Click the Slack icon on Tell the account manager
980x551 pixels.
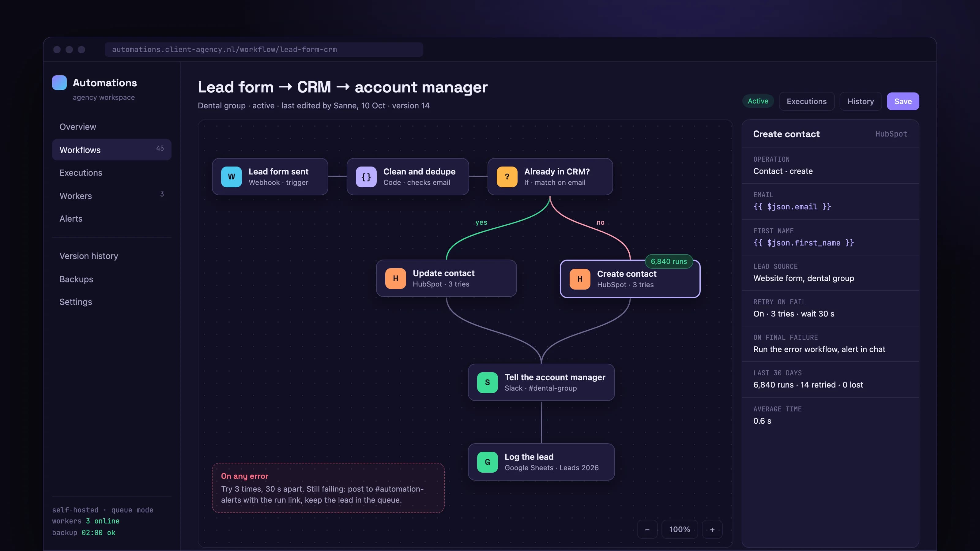click(x=487, y=383)
